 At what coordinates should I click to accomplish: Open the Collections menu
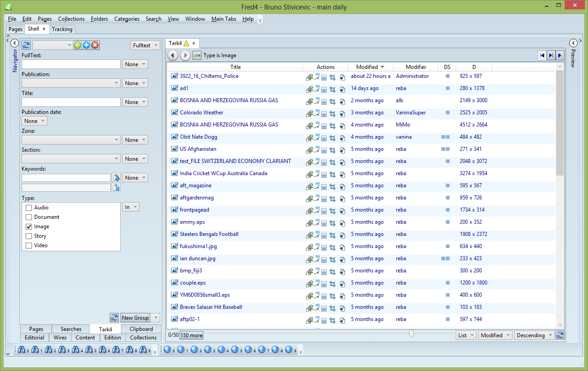point(71,19)
